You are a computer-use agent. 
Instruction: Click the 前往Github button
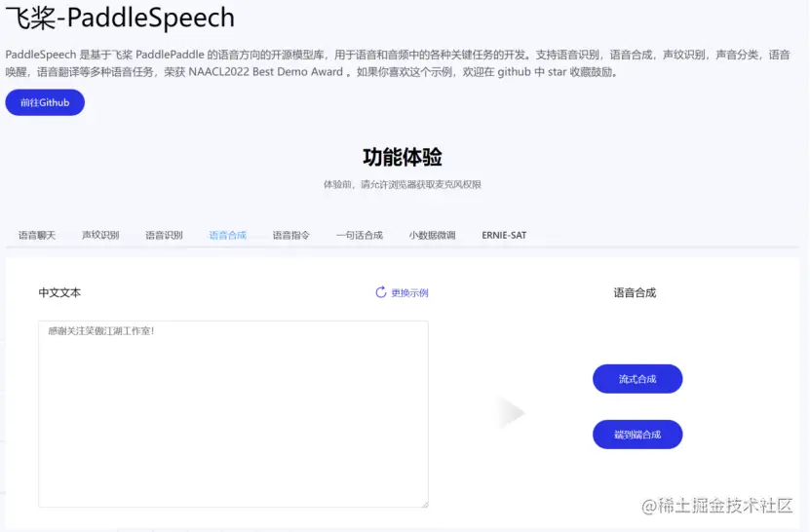(x=45, y=102)
